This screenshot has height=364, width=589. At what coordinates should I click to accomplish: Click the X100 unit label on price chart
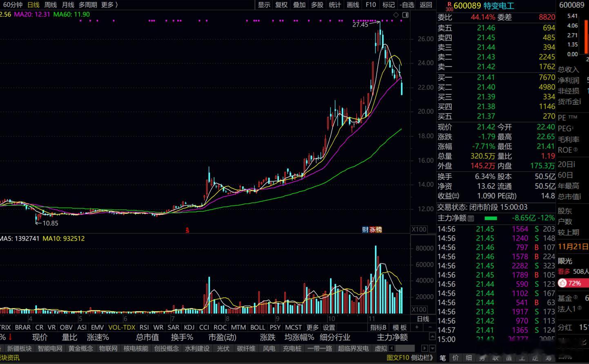pos(419,229)
